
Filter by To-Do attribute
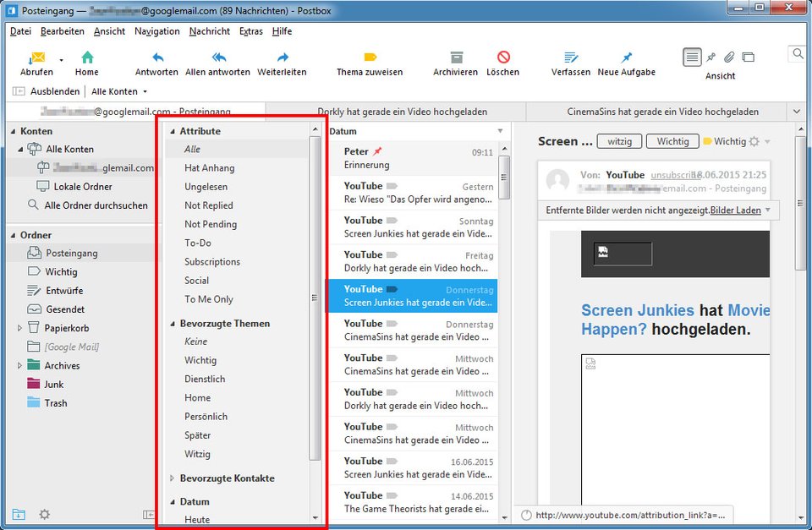coord(198,243)
